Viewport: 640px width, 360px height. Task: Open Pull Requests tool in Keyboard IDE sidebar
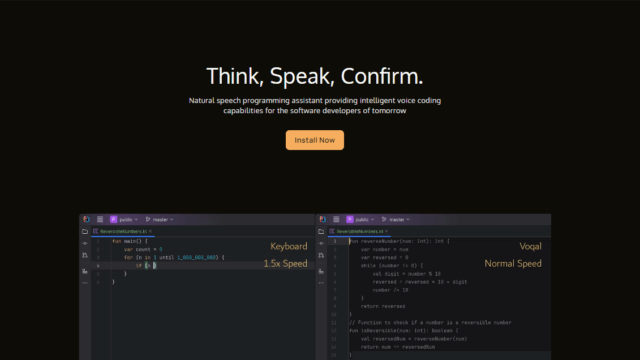[x=85, y=255]
